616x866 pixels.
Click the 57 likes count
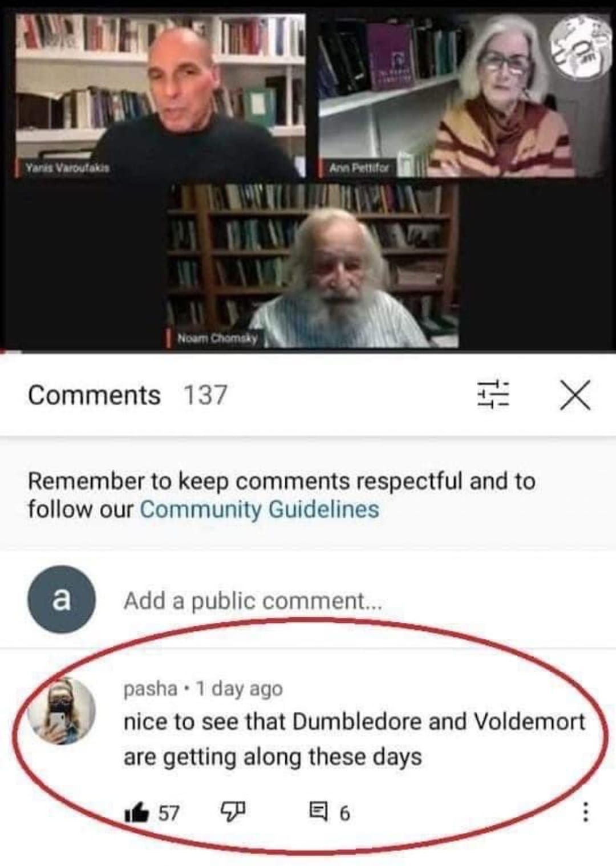point(169,812)
